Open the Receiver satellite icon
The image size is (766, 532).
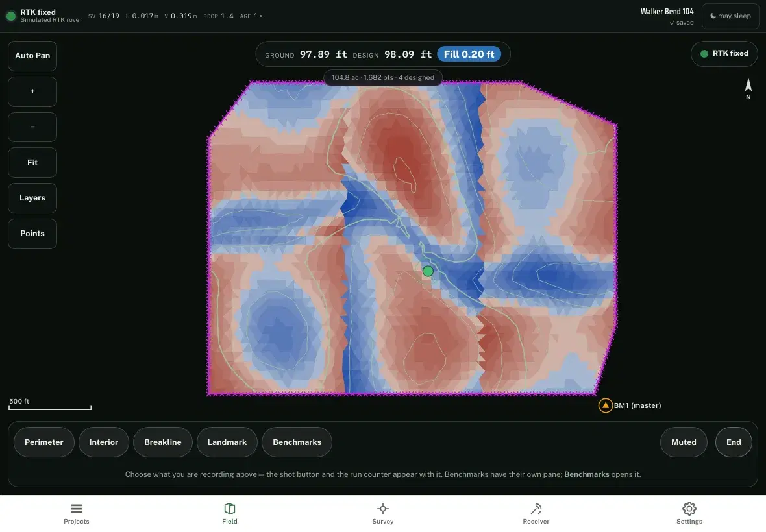click(x=536, y=509)
